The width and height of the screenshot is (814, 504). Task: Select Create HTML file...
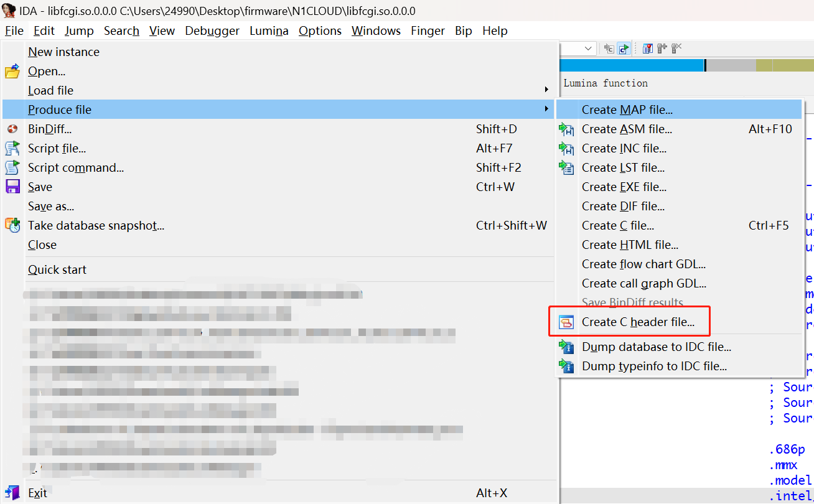679,245
